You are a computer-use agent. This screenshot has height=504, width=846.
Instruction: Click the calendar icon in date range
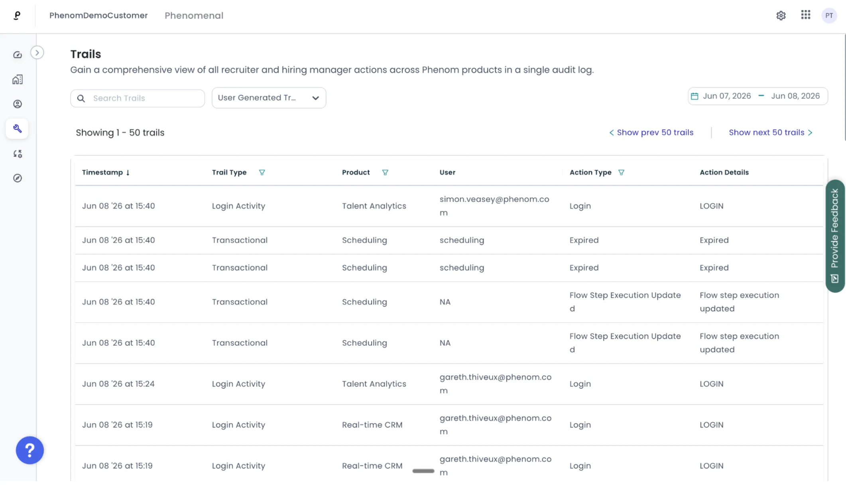(x=694, y=96)
